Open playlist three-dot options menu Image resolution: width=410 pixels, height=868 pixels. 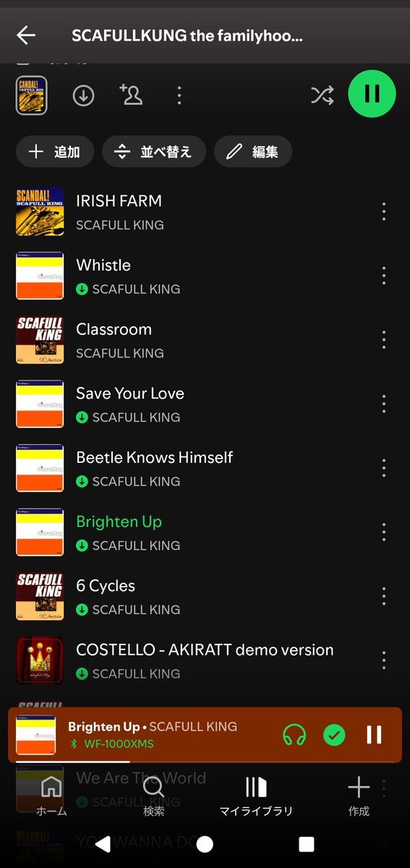(179, 95)
